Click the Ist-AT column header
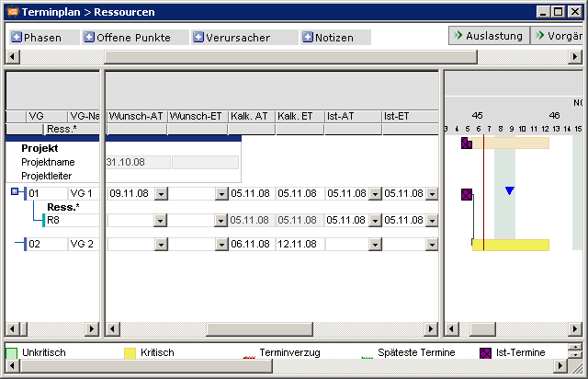 353,117
